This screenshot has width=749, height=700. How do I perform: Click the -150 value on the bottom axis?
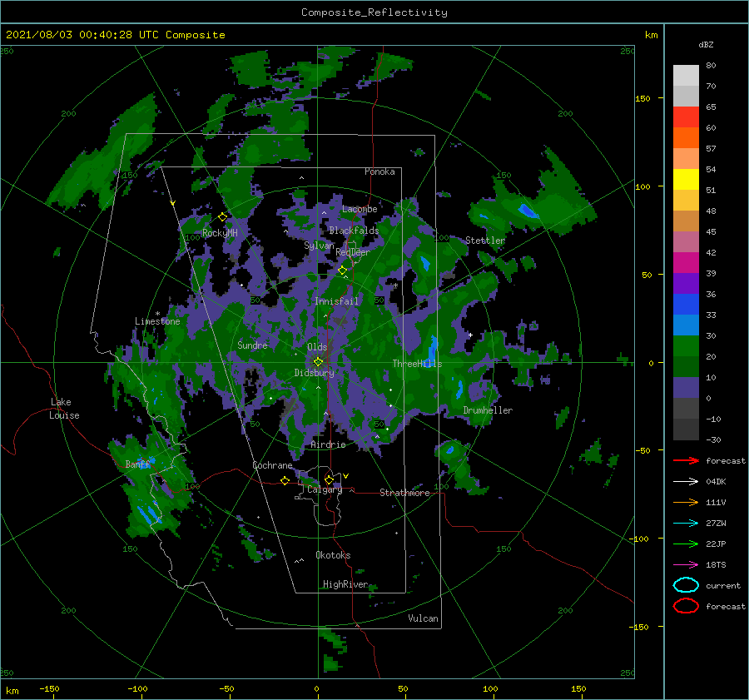49,688
